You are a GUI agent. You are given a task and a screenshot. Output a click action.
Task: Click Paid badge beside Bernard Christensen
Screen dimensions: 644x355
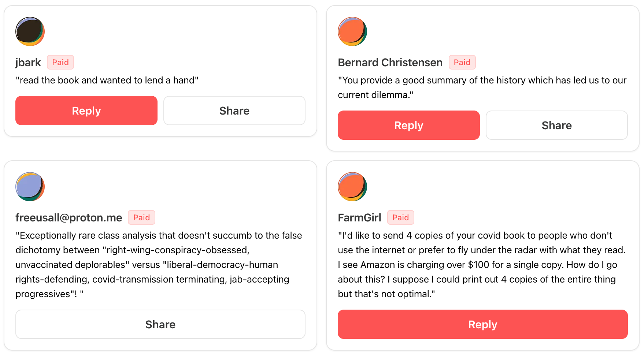[x=462, y=63]
